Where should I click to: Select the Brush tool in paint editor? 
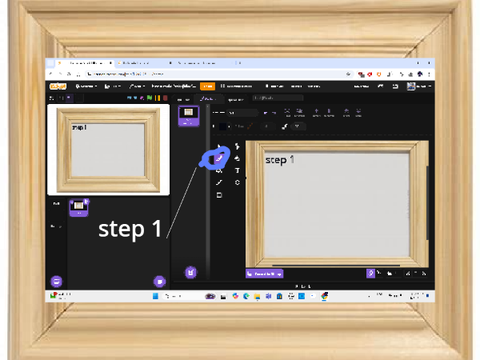click(219, 158)
